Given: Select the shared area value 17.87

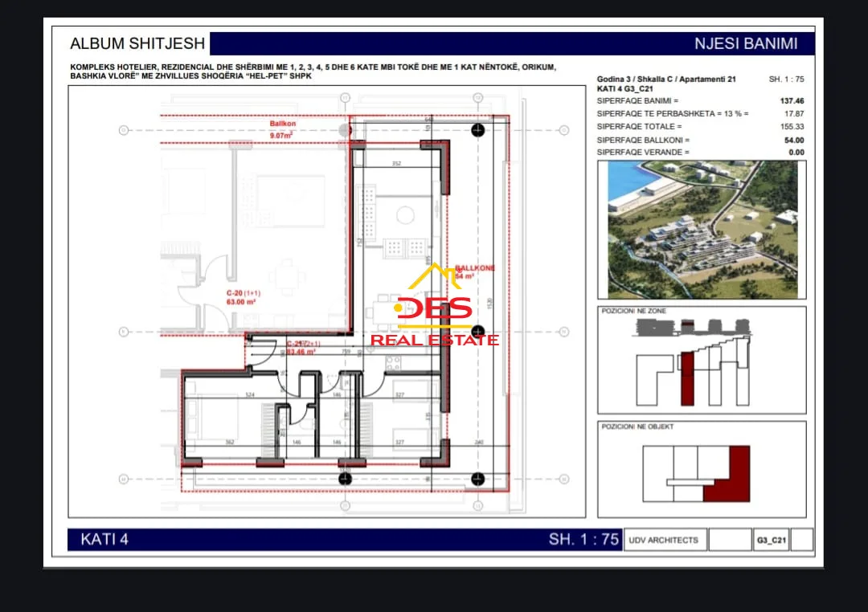Looking at the screenshot, I should (794, 113).
